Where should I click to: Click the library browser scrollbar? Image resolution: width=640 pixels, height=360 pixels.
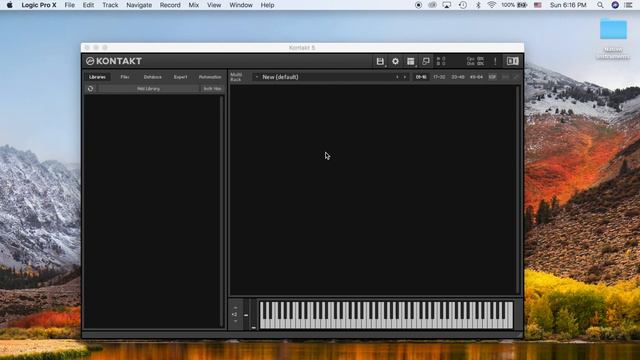coord(222,211)
